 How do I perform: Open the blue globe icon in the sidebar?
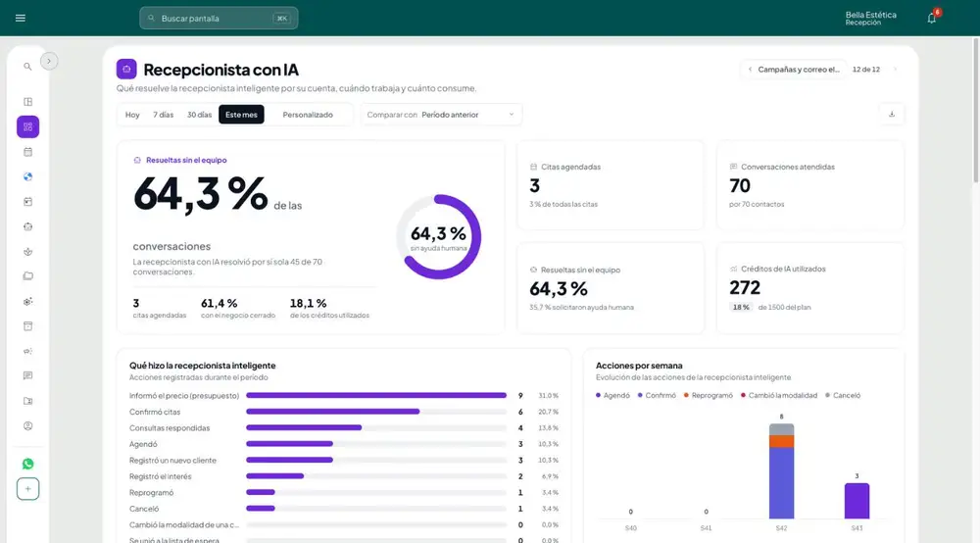27,176
